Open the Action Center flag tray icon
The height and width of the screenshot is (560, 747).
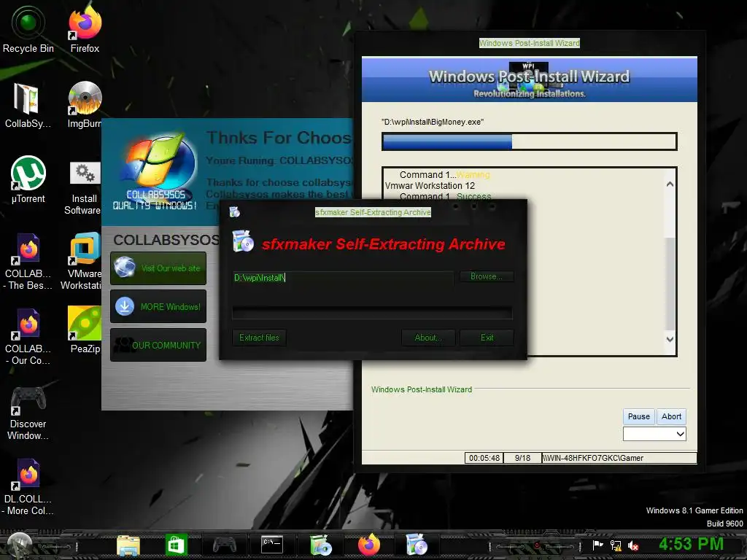tap(597, 545)
